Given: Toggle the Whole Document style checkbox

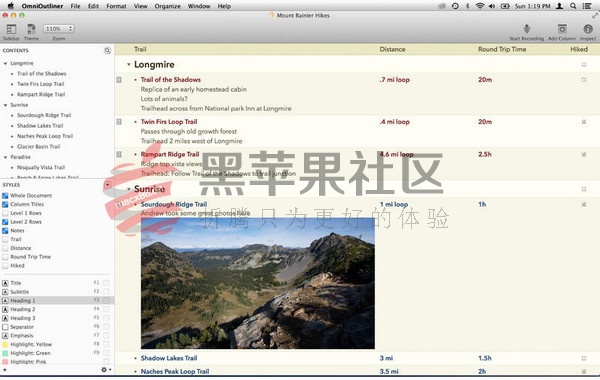Looking at the screenshot, I should coord(5,196).
